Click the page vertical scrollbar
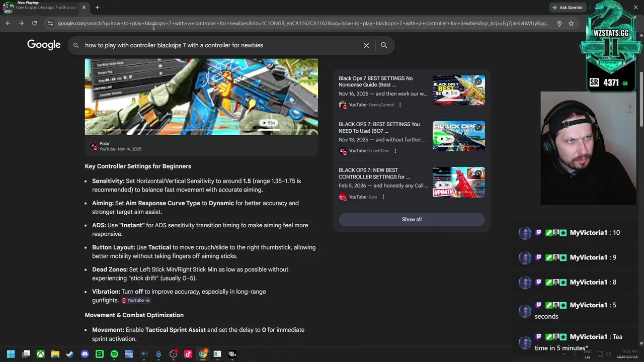 pos(641,98)
